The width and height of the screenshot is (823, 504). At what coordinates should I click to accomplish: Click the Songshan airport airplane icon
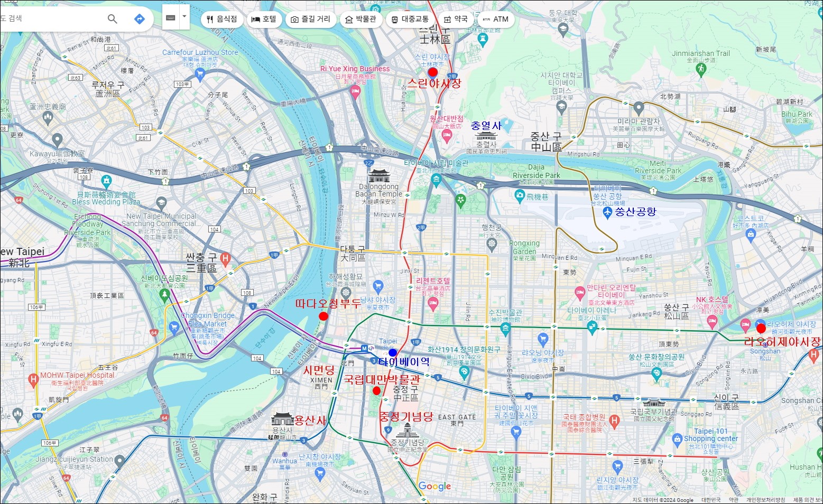[607, 212]
